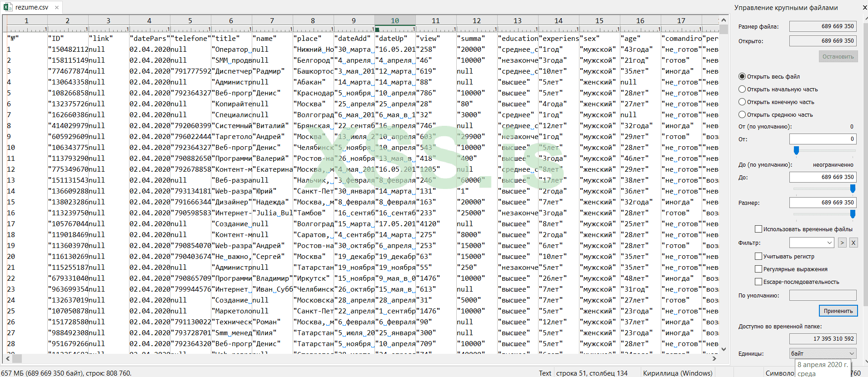Click the 'Размер' slider handle
868x377 pixels.
853,213
